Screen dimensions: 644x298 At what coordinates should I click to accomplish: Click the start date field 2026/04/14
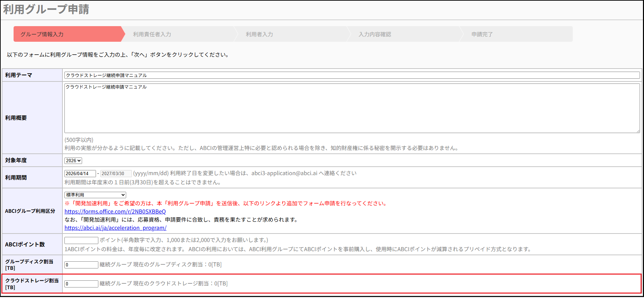coord(80,174)
